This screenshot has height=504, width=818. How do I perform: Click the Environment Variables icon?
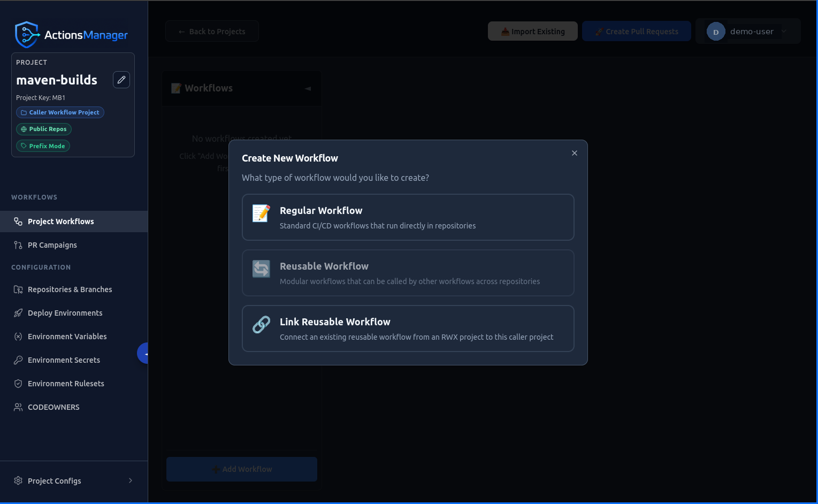tap(18, 337)
